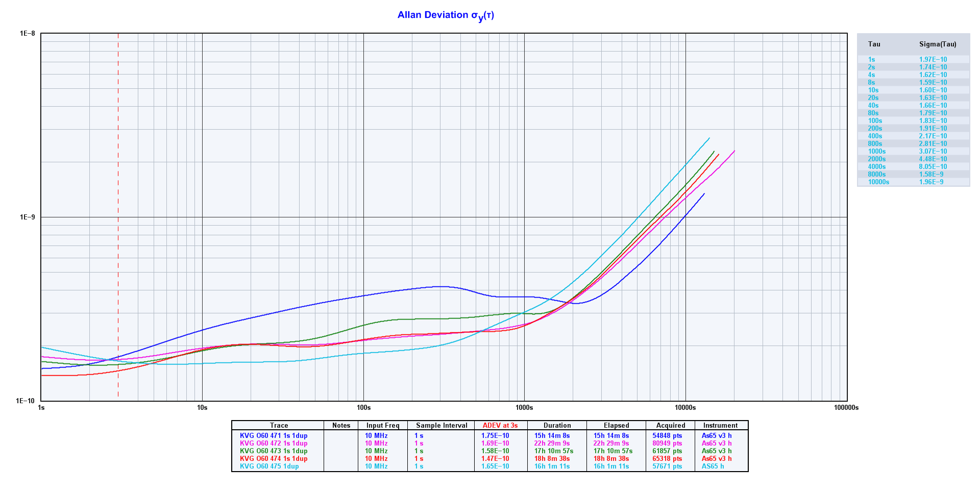
Task: Click ADEV value 1.69E−10
Action: click(x=495, y=444)
